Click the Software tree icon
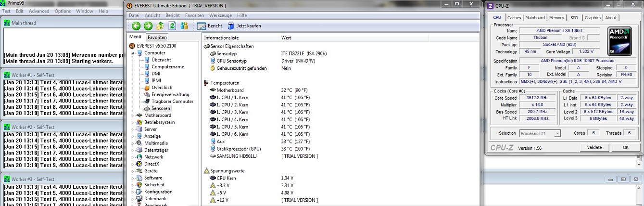 click(x=139, y=178)
